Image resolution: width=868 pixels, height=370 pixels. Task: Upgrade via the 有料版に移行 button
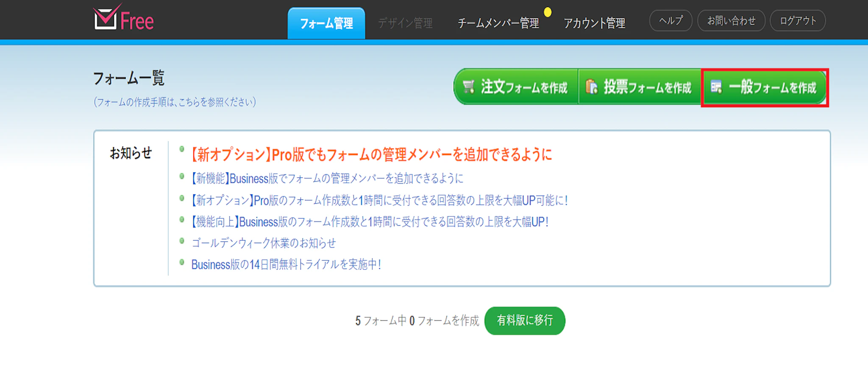click(x=525, y=320)
